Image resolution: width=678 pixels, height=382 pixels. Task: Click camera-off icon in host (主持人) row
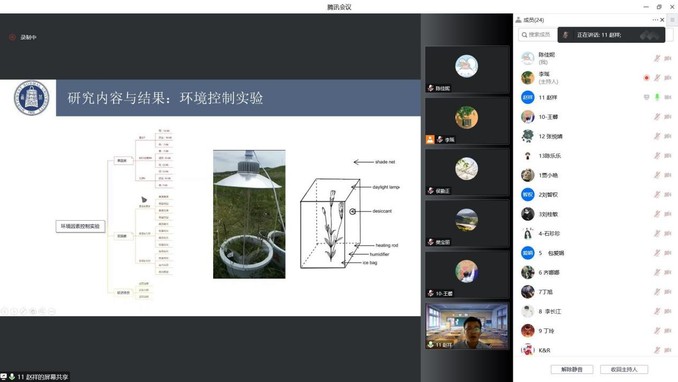pyautogui.click(x=668, y=78)
